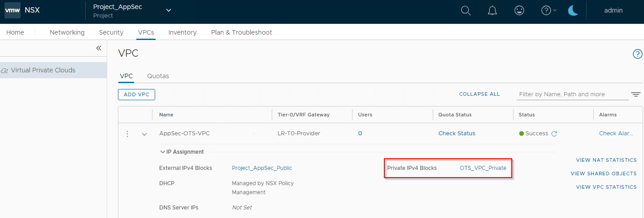
Task: Open Project_AppSec_Public external block link
Action: (x=262, y=168)
